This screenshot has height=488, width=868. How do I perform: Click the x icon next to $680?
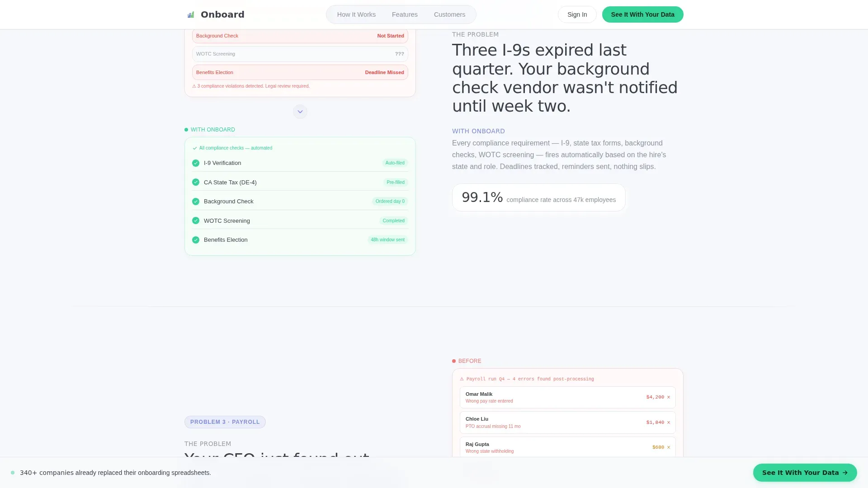tap(669, 447)
